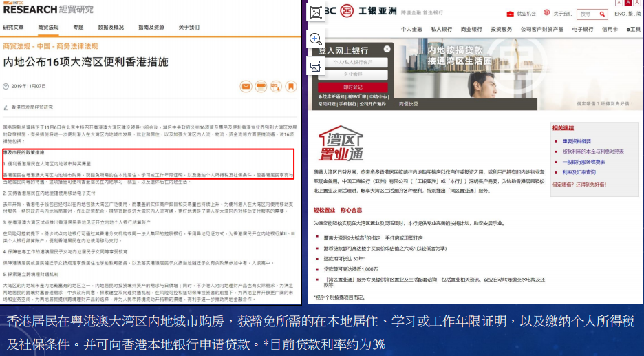Click article heading 内地公布16项大湾区便利香港措施
This screenshot has width=644, height=356.
[86, 62]
